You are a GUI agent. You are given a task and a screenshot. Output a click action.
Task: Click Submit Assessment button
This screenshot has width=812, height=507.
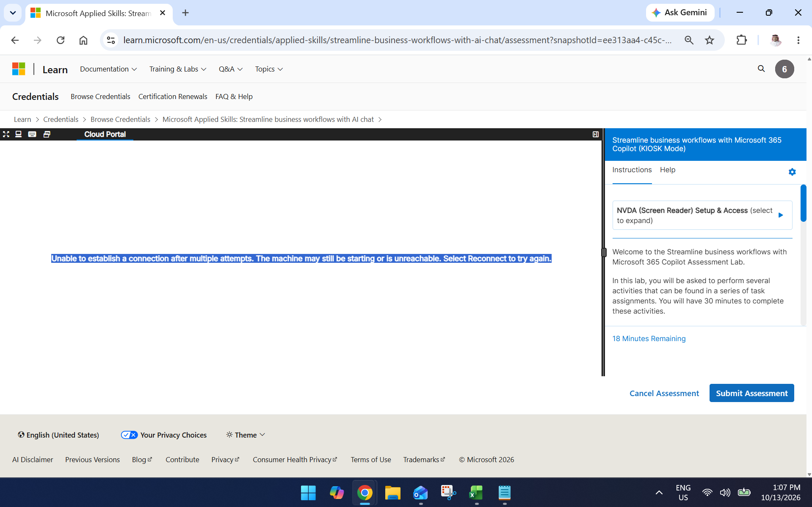751,393
